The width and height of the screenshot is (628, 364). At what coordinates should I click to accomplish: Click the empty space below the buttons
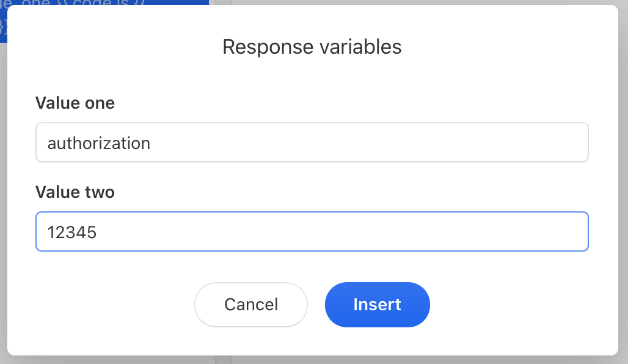point(312,336)
